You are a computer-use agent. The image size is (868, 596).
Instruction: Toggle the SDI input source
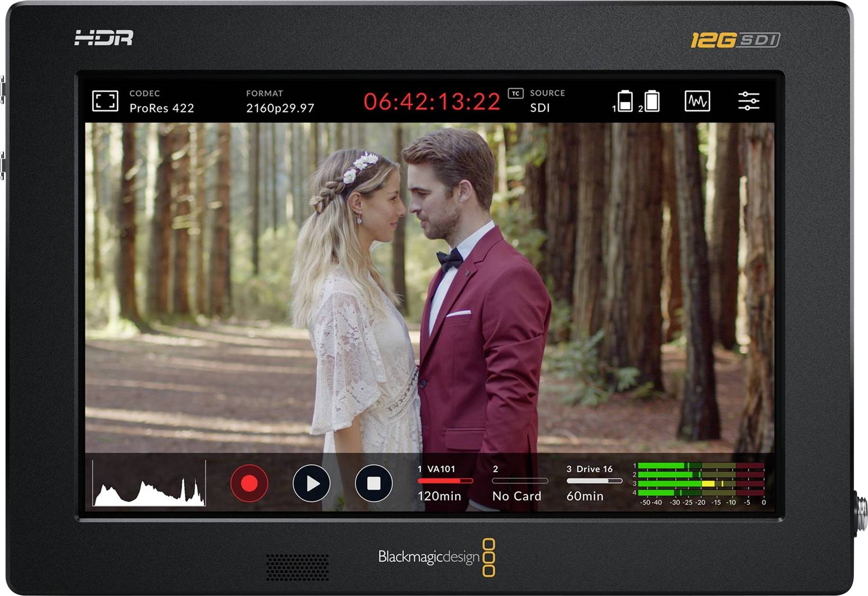[x=541, y=108]
